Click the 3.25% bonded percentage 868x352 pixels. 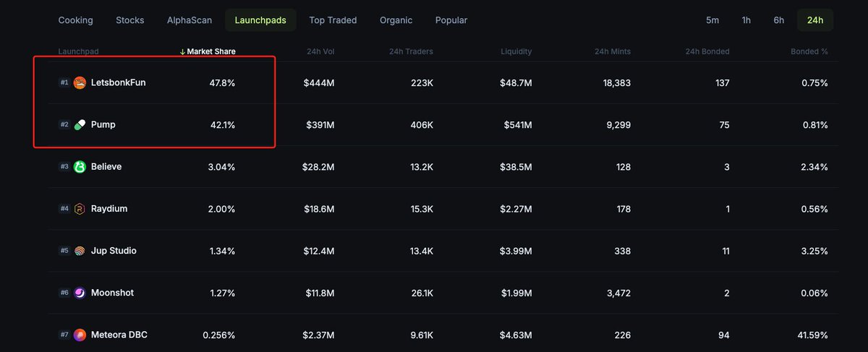pos(814,251)
